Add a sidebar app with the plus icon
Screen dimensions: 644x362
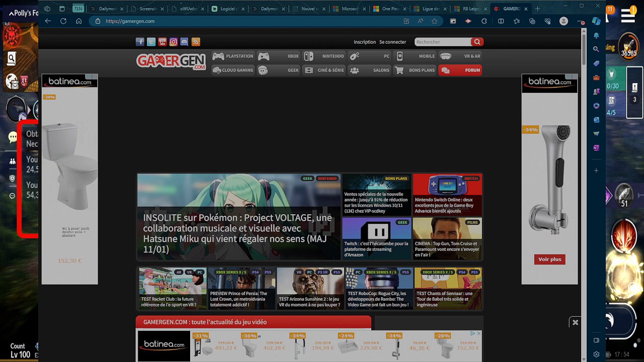(x=596, y=170)
